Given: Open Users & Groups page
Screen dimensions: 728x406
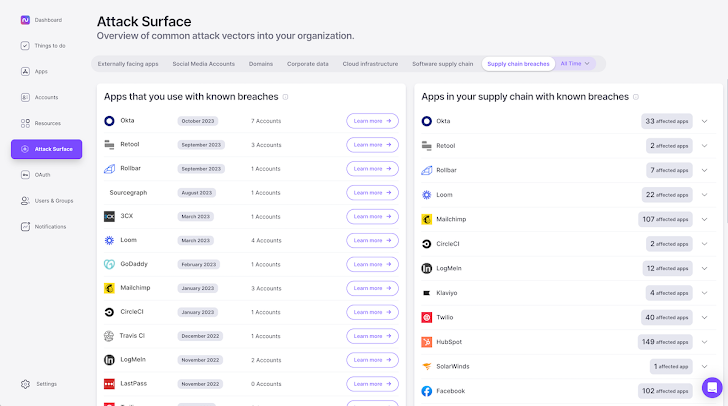Looking at the screenshot, I should [x=53, y=200].
